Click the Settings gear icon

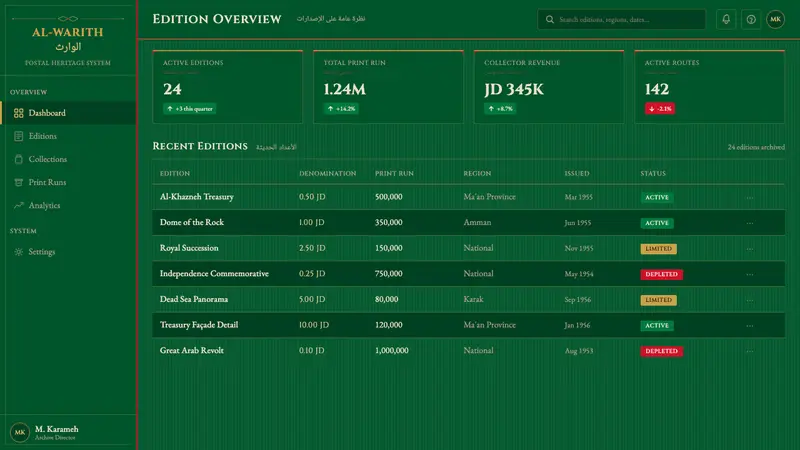(x=18, y=252)
